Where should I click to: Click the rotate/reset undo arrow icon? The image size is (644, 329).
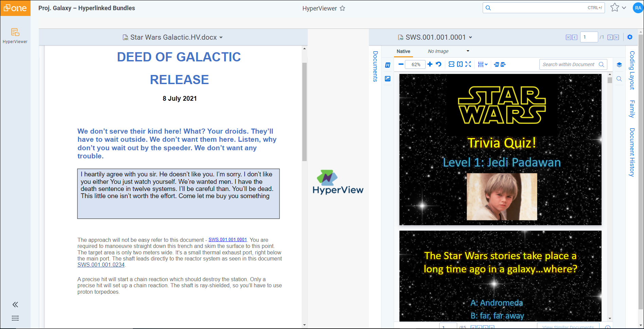click(x=439, y=64)
